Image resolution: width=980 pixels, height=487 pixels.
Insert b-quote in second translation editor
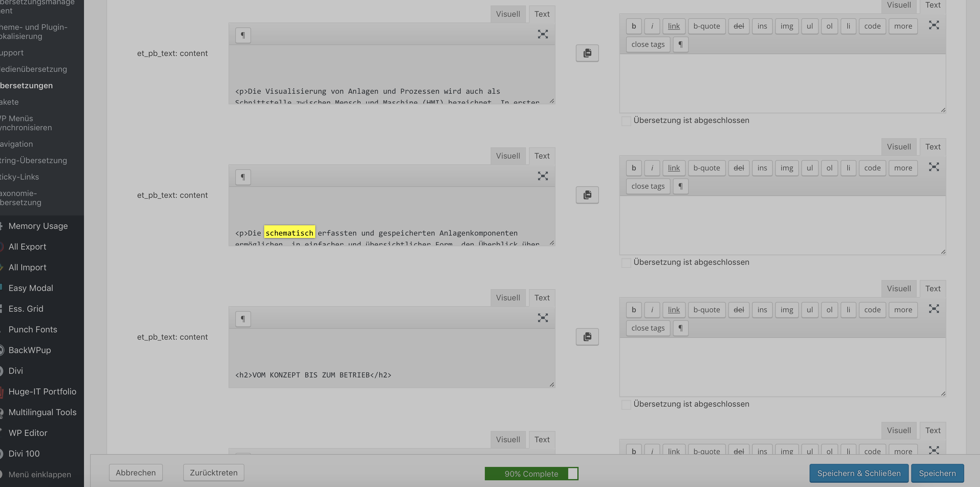tap(706, 168)
